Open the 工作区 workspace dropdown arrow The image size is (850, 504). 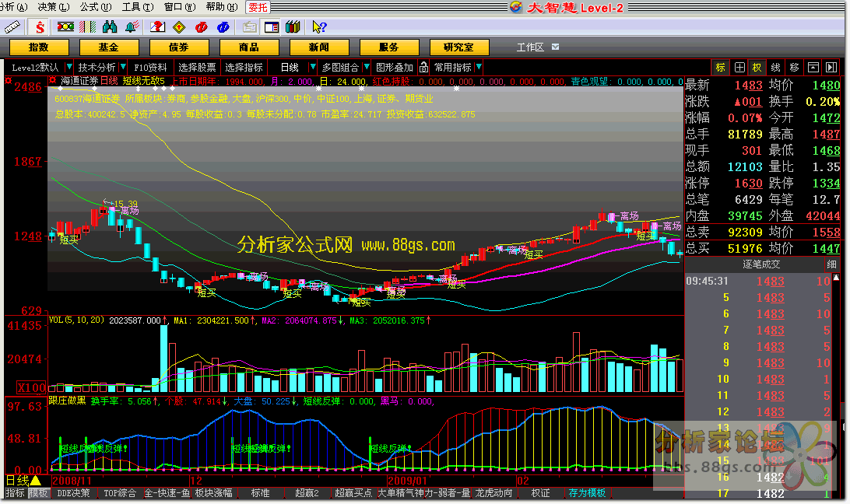pyautogui.click(x=555, y=47)
